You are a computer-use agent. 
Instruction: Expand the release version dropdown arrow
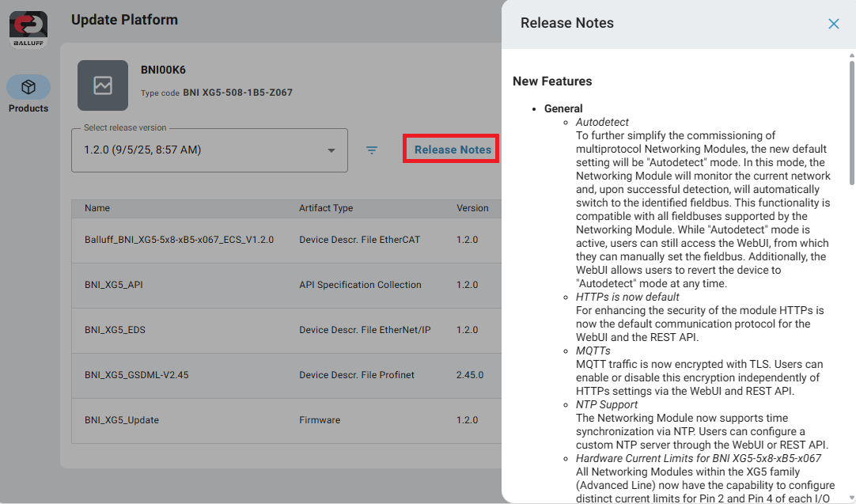[331, 150]
